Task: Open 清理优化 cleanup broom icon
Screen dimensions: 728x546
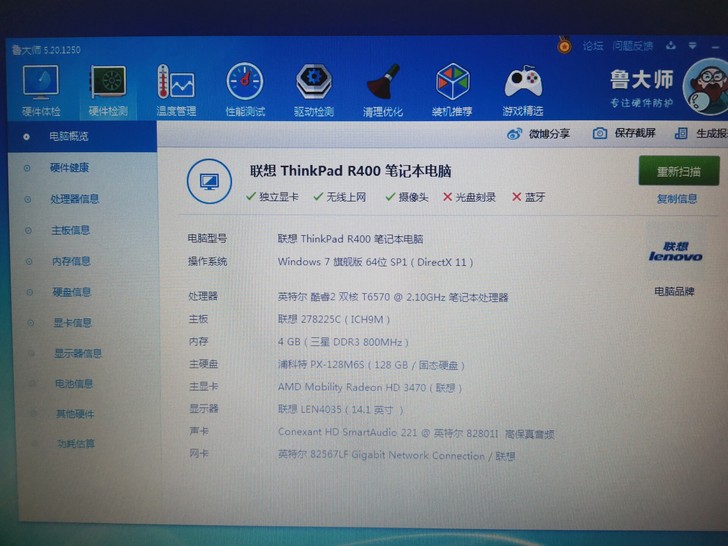Action: 383,90
